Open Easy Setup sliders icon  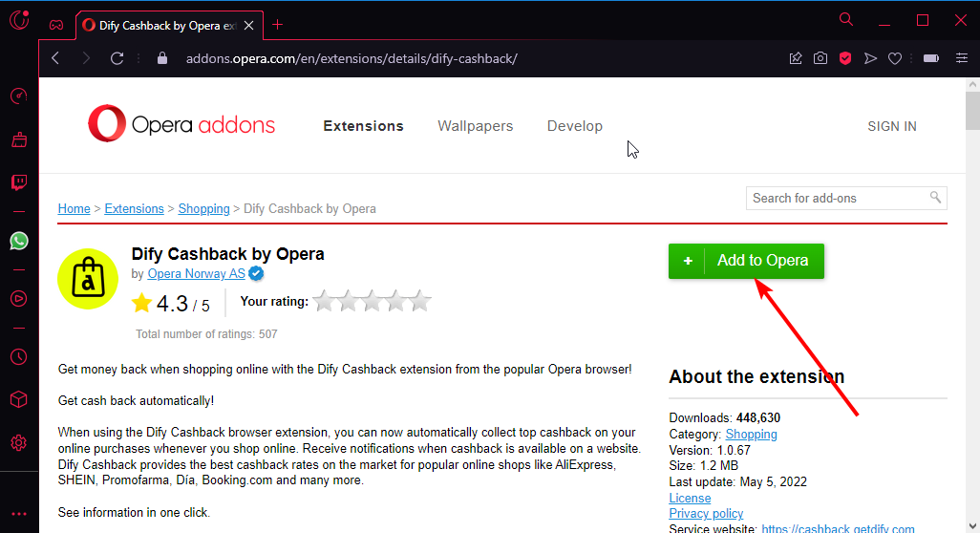click(x=962, y=58)
